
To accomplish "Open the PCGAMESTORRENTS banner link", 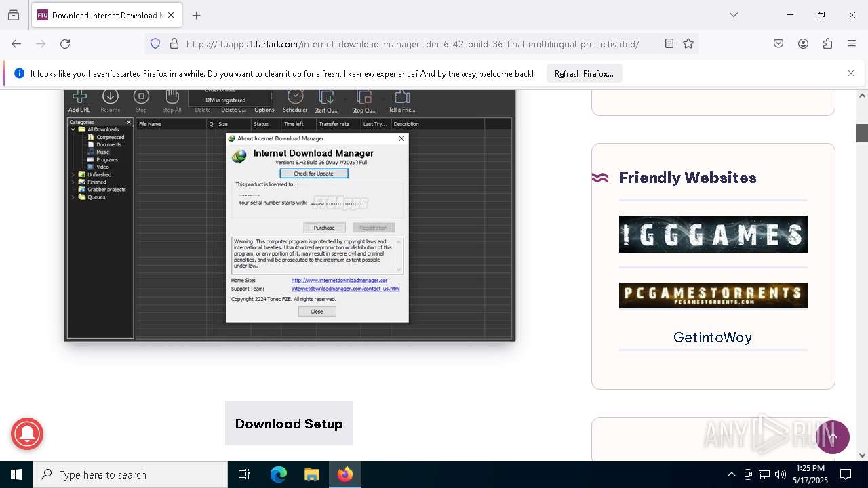I will pyautogui.click(x=713, y=296).
